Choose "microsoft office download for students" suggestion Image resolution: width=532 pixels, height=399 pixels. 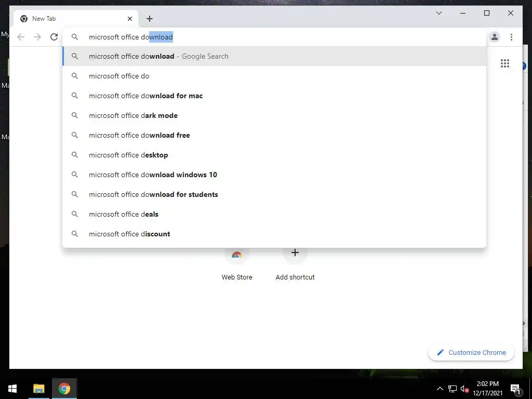[x=274, y=194]
